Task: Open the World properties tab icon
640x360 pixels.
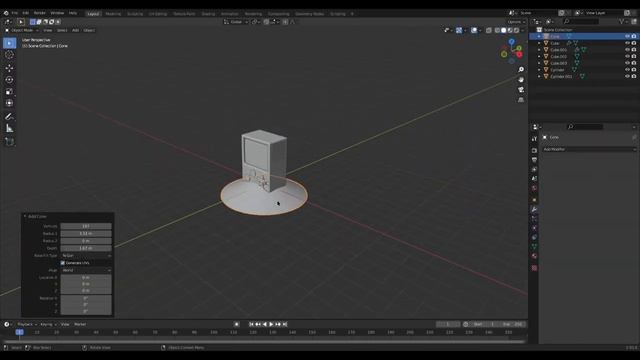Action: pos(534,188)
